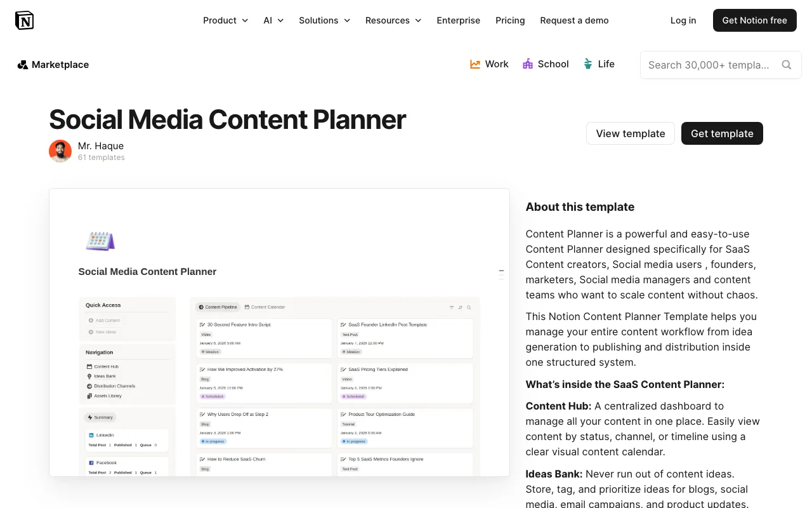Click the Get Notion free button
The height and width of the screenshot is (508, 812).
click(x=754, y=20)
